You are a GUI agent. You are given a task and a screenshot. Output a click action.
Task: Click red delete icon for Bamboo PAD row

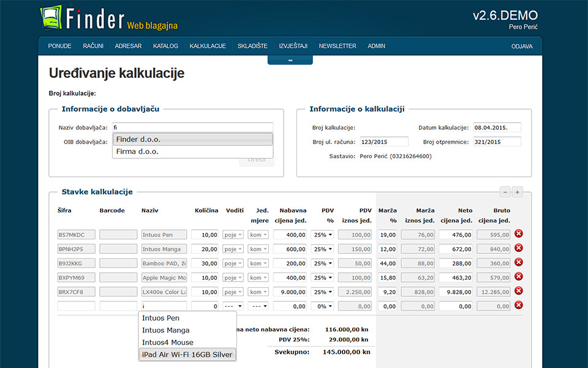pyautogui.click(x=518, y=263)
